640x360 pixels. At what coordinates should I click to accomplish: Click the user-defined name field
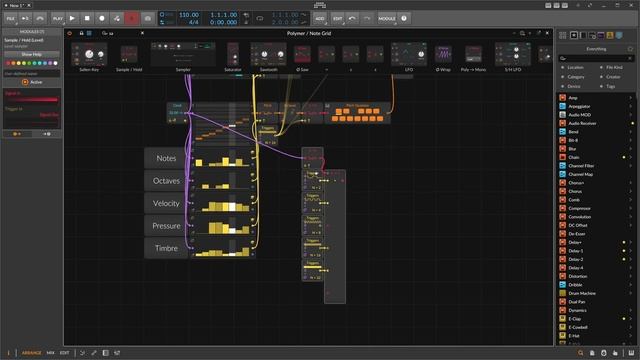pos(32,73)
